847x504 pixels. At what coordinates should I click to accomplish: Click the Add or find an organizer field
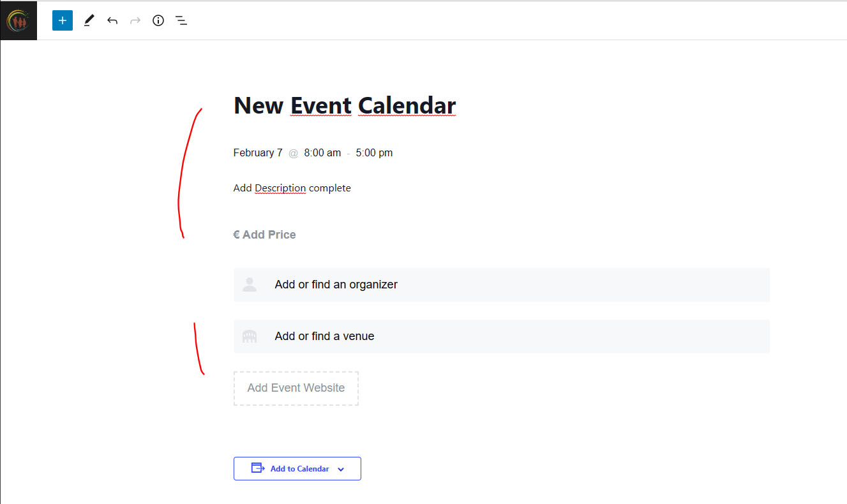click(336, 285)
